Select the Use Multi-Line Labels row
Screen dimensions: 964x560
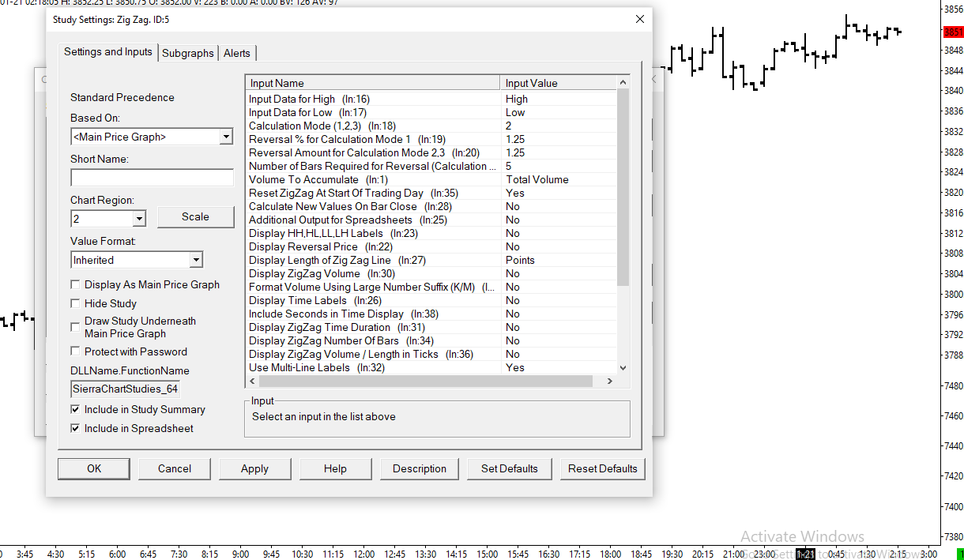[x=431, y=367]
